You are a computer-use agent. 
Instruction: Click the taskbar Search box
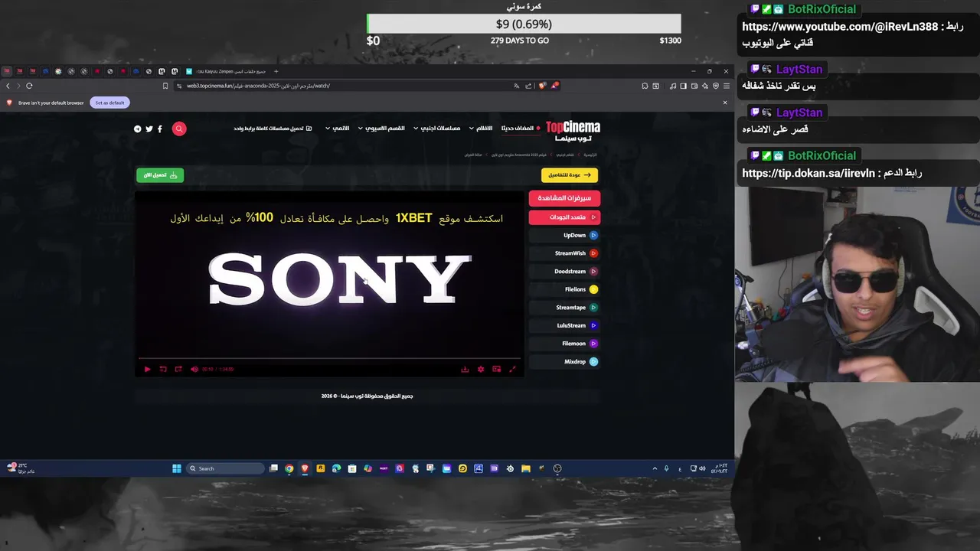pyautogui.click(x=225, y=468)
